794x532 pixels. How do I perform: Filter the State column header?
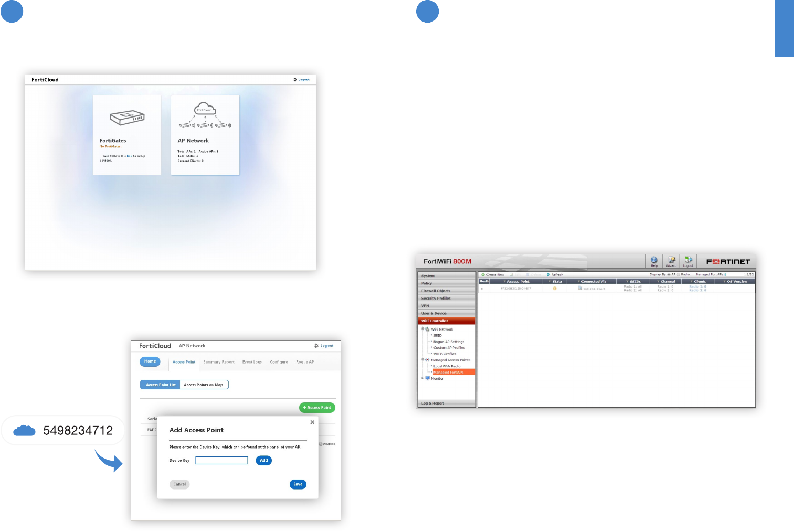click(x=555, y=281)
